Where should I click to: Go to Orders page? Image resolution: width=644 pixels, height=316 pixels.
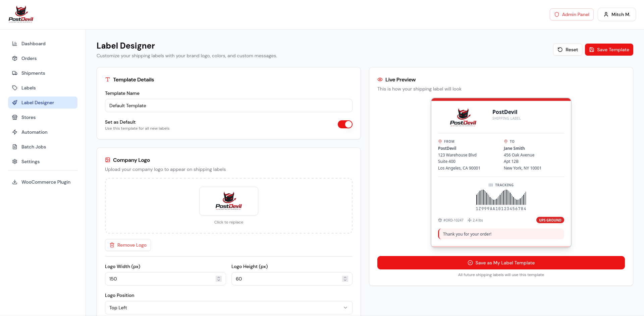coord(43,58)
